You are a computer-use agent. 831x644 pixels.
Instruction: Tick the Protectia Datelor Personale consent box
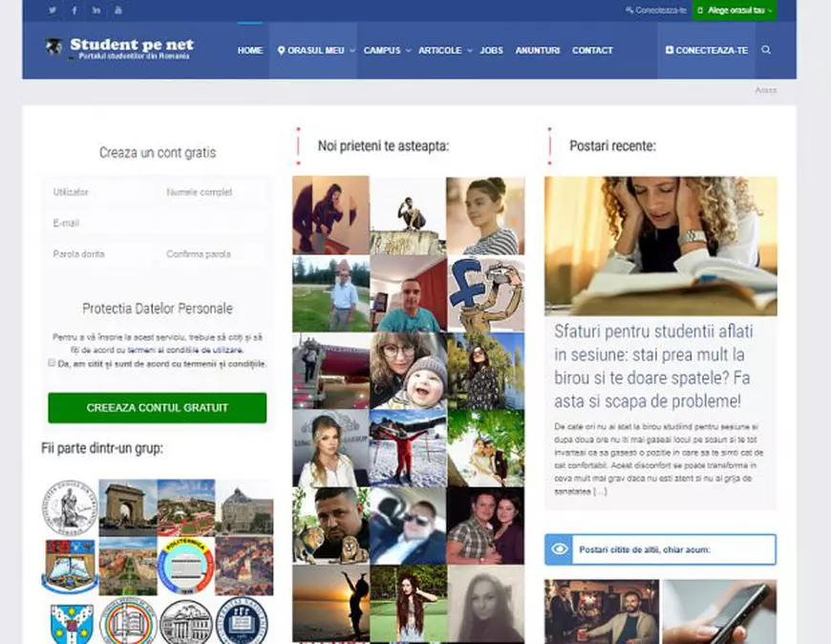pyautogui.click(x=51, y=364)
